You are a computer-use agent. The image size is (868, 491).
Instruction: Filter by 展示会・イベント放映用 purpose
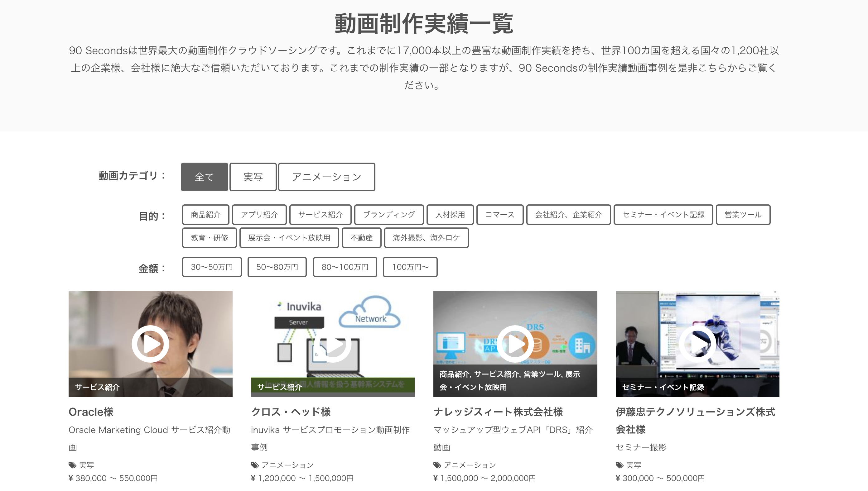pyautogui.click(x=289, y=238)
